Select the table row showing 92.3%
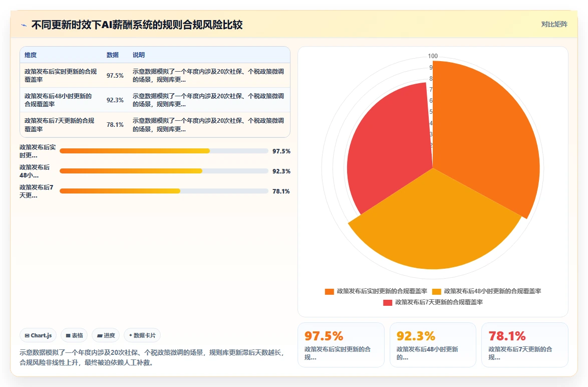Image resolution: width=588 pixels, height=387 pixels. pyautogui.click(x=155, y=100)
